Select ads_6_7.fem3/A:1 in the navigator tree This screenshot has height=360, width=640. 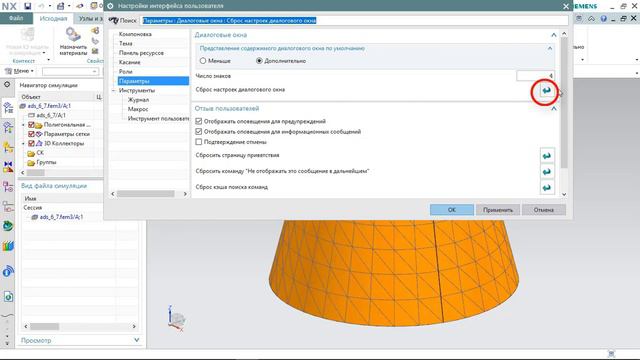point(49,106)
